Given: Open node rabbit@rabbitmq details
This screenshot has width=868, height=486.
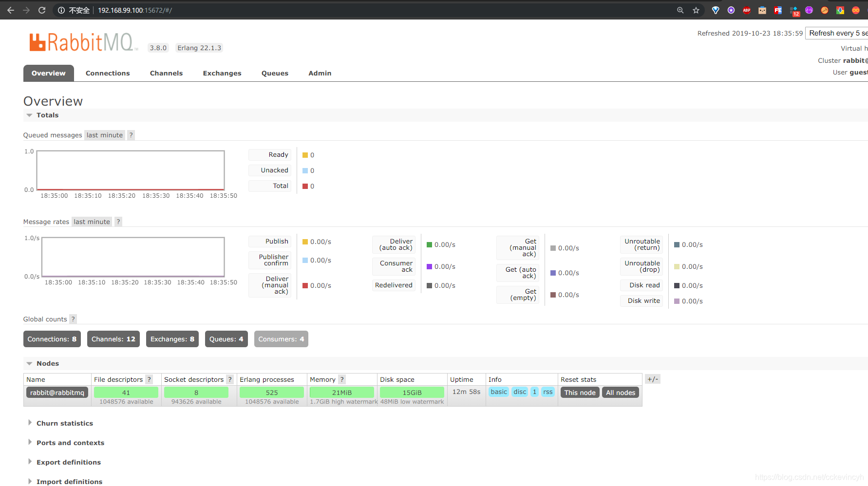Looking at the screenshot, I should 57,393.
